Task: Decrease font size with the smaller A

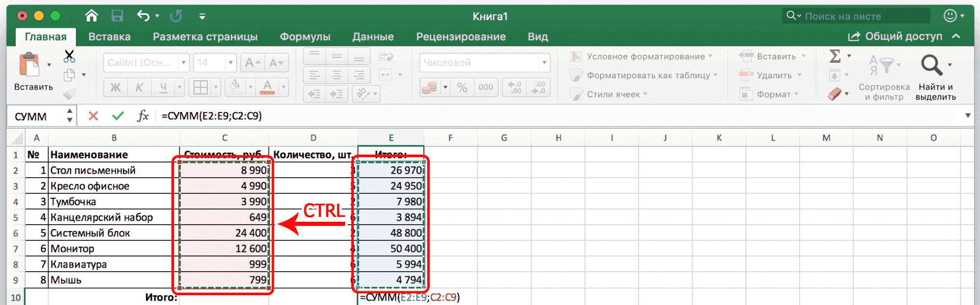Action: tap(276, 63)
